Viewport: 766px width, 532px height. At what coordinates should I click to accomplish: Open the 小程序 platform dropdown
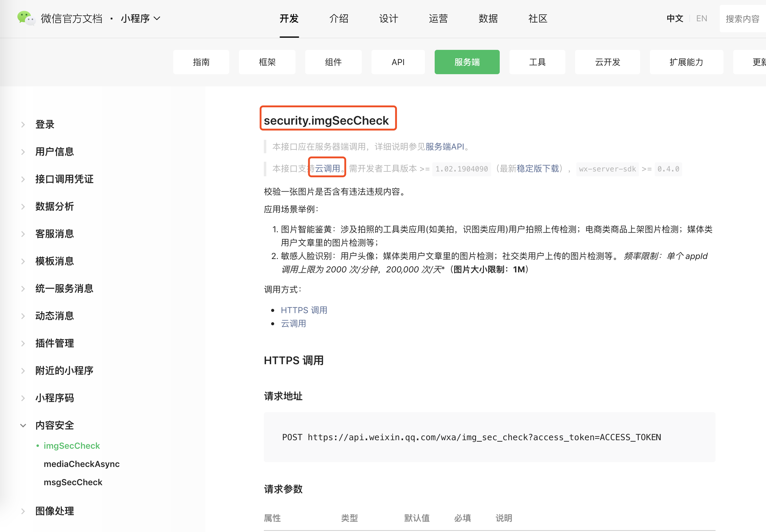140,19
